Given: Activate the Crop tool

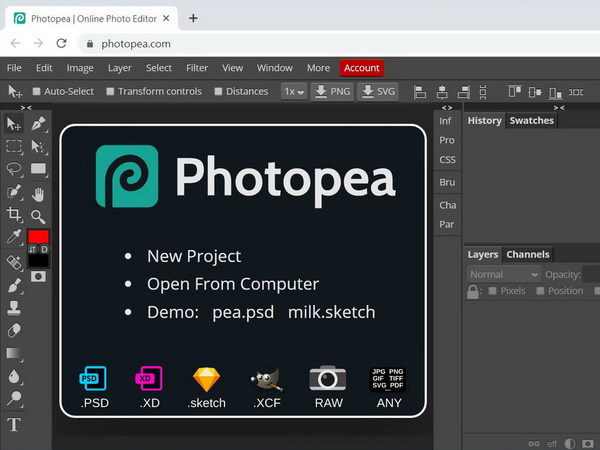Looking at the screenshot, I should pos(14,214).
